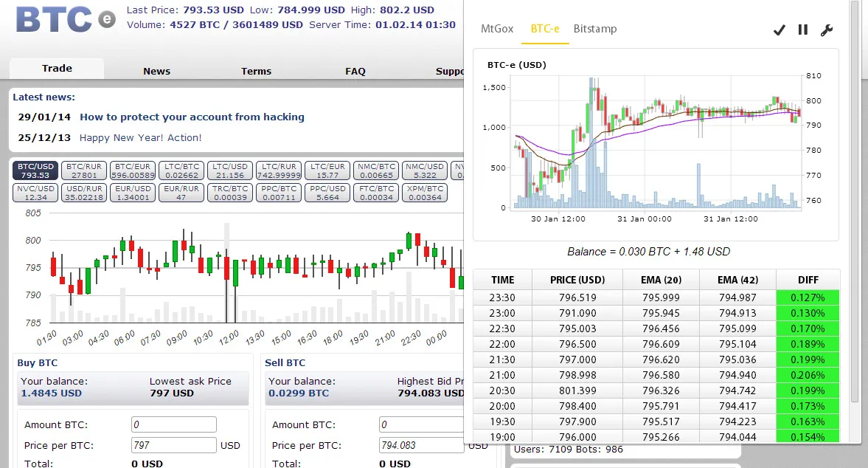Select the LTC/BTC currency pair
868x468 pixels.
(x=181, y=171)
